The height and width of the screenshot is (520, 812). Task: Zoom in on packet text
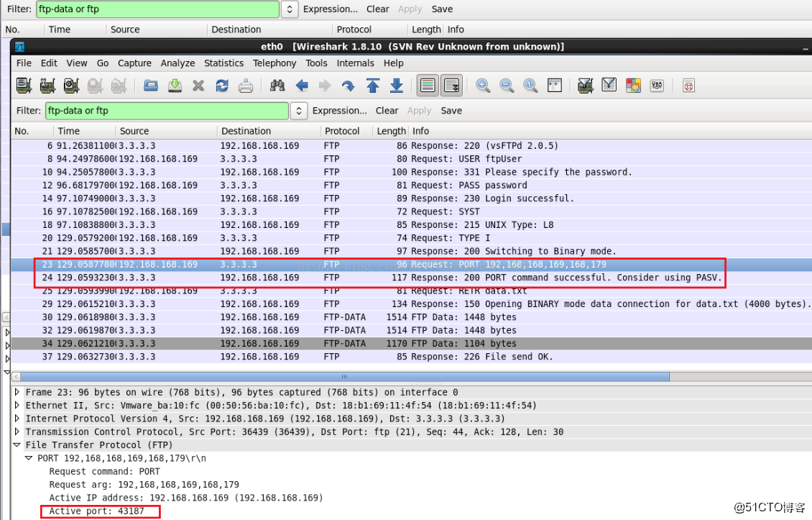[x=483, y=86]
